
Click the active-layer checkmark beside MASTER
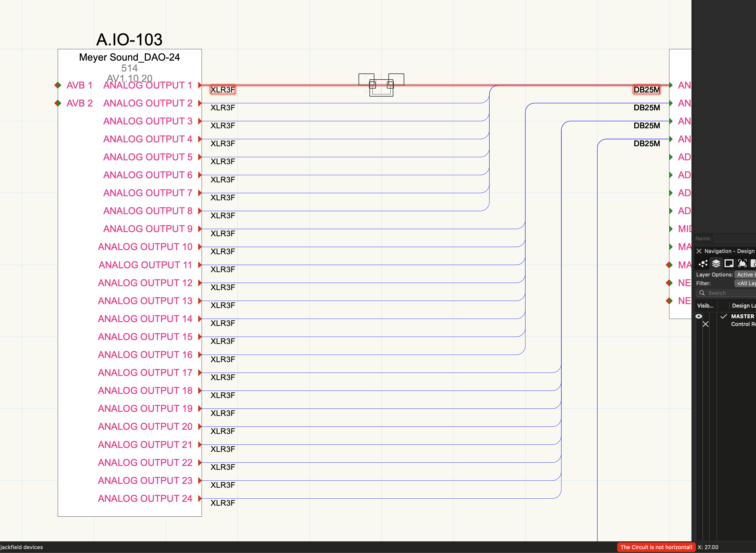tap(723, 316)
